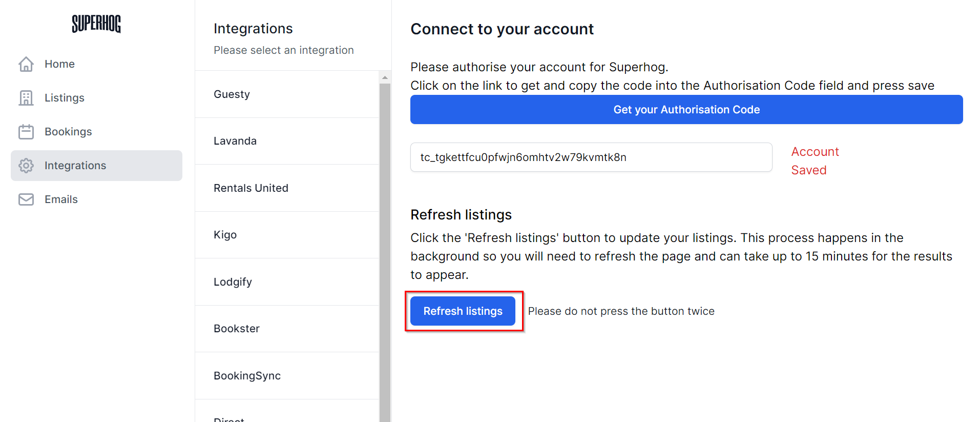Select the Guesty integration
This screenshot has height=422, width=980.
click(x=287, y=94)
